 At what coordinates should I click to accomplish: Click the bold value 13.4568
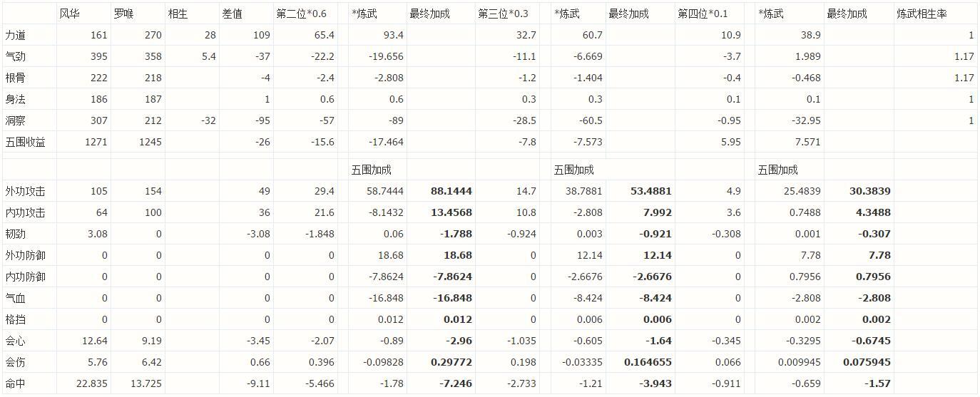(451, 212)
